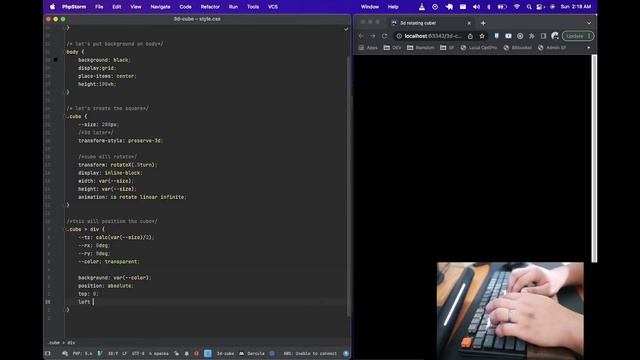Viewport: 640px width, 360px height.
Task: Click the position: absolute line
Action: click(x=106, y=286)
